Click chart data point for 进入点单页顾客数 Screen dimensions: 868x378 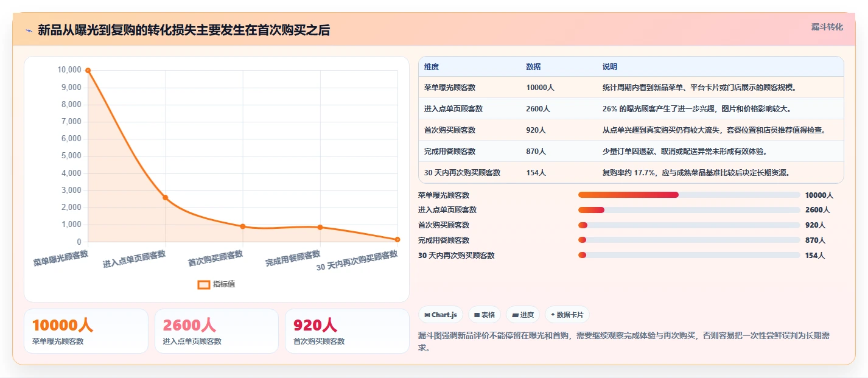[166, 197]
